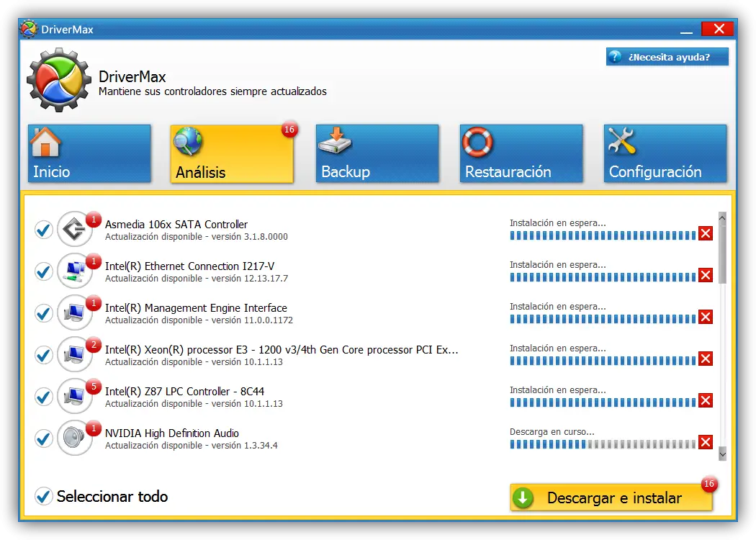Switch to the Análisis tab
756x540 pixels.
click(x=232, y=154)
